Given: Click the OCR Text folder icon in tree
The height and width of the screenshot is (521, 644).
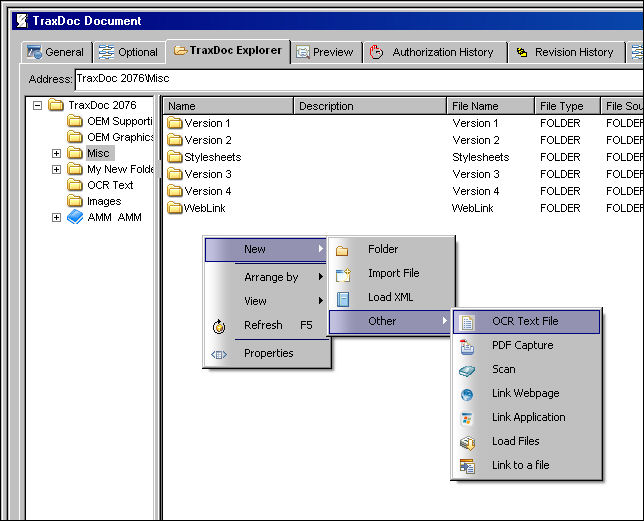Looking at the screenshot, I should pyautogui.click(x=75, y=185).
